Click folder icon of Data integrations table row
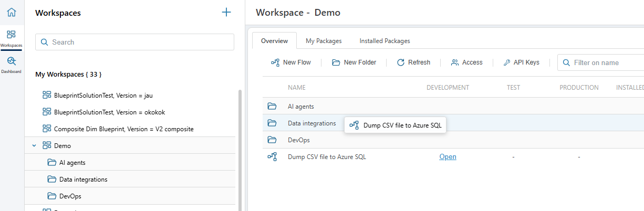644x211 pixels. [x=272, y=123]
